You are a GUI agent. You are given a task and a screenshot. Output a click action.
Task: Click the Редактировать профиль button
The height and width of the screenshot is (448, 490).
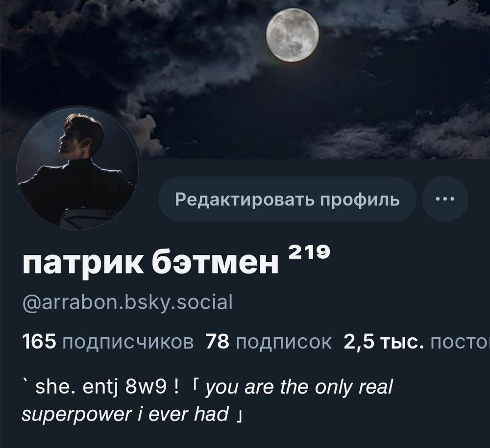287,199
